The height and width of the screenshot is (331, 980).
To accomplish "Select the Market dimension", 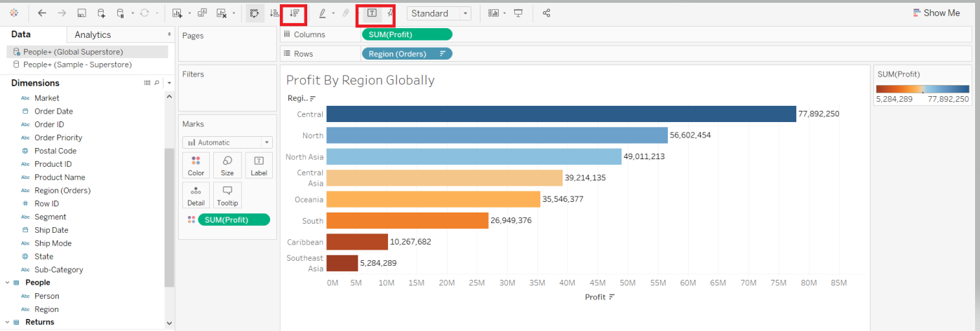I will (x=47, y=98).
